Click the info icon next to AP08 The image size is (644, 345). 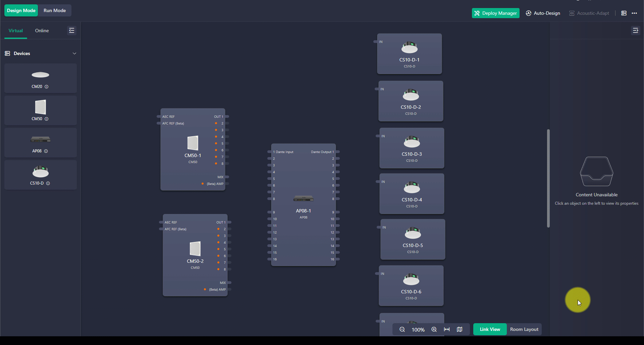click(x=47, y=151)
